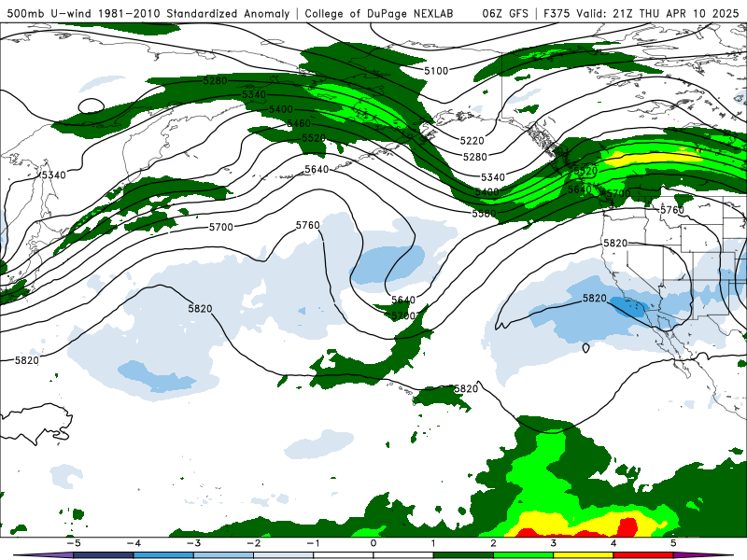Click the colorbar scale label '5'
This screenshot has width=747, height=560.
(673, 543)
